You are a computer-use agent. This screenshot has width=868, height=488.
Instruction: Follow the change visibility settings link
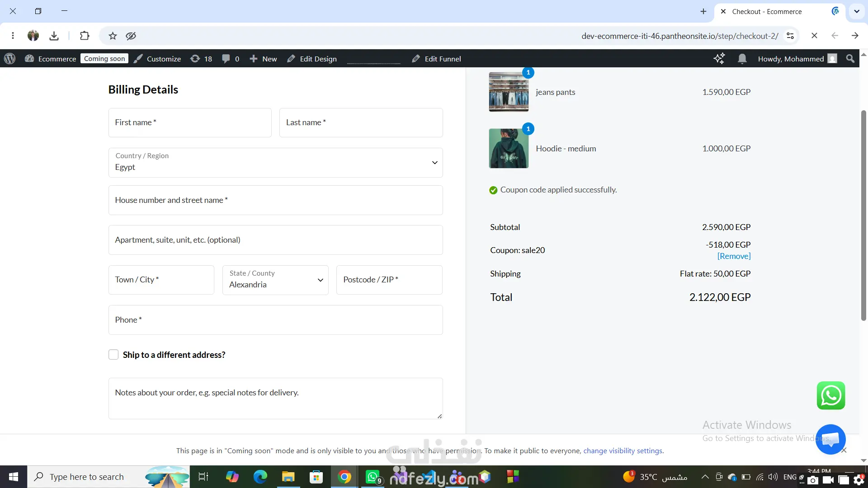point(623,450)
